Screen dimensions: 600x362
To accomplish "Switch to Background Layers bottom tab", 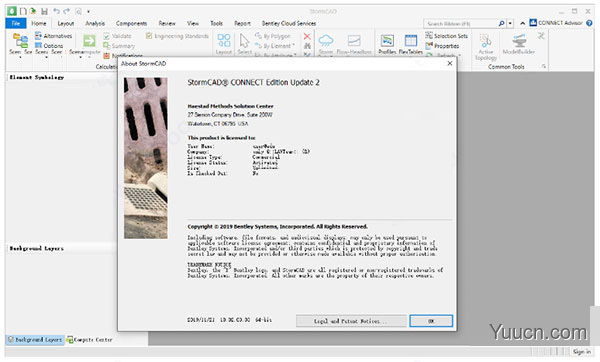I will pos(35,339).
